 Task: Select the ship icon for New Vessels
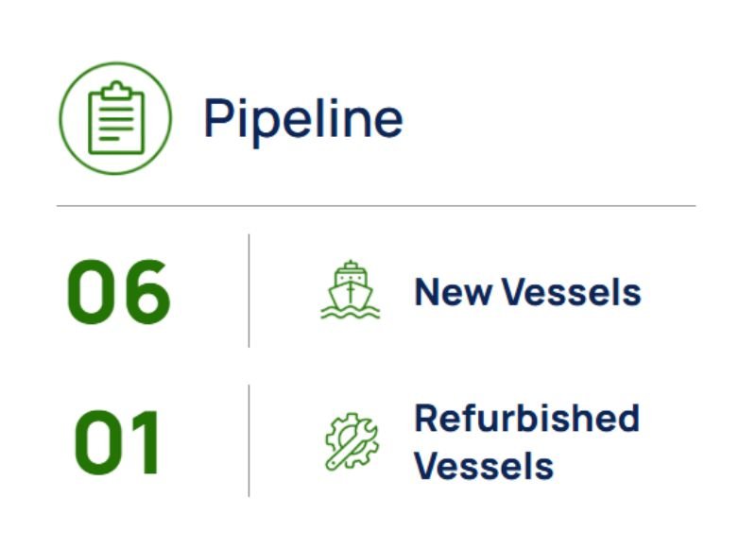click(351, 290)
